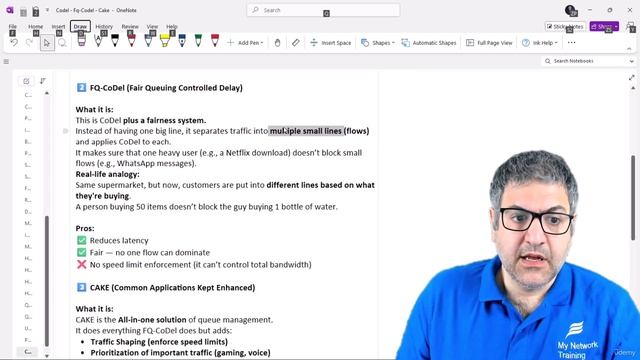Open Sticky Notes

coord(565,27)
